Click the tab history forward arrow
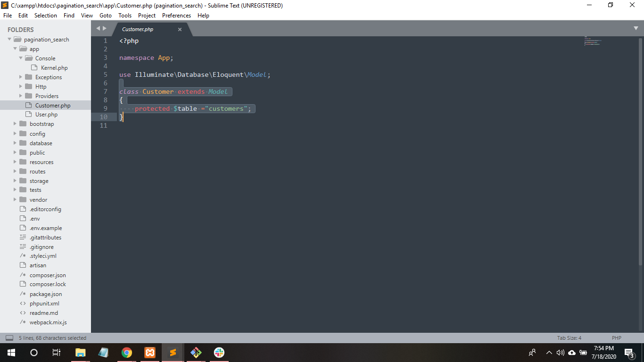Viewport: 644px width, 362px height. pyautogui.click(x=105, y=28)
